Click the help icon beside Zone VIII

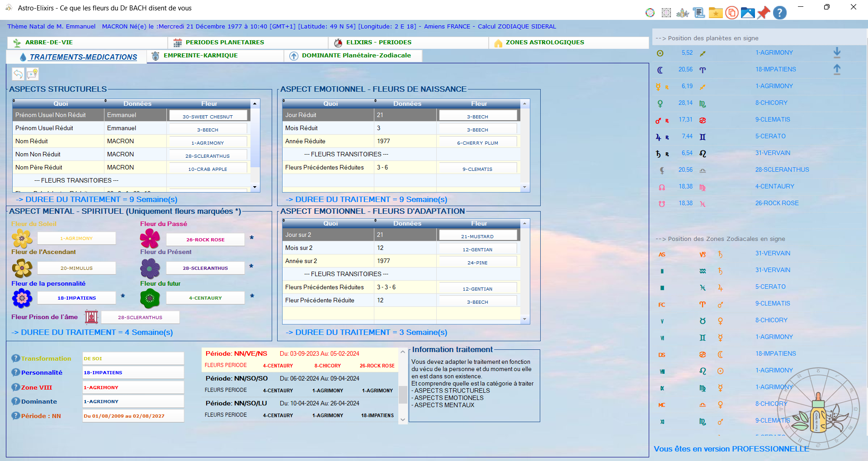click(x=16, y=387)
